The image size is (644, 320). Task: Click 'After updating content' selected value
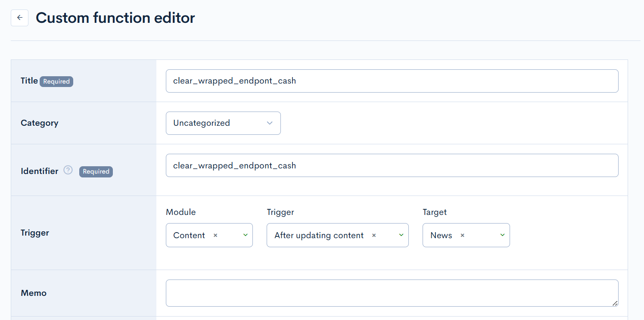pyautogui.click(x=319, y=235)
